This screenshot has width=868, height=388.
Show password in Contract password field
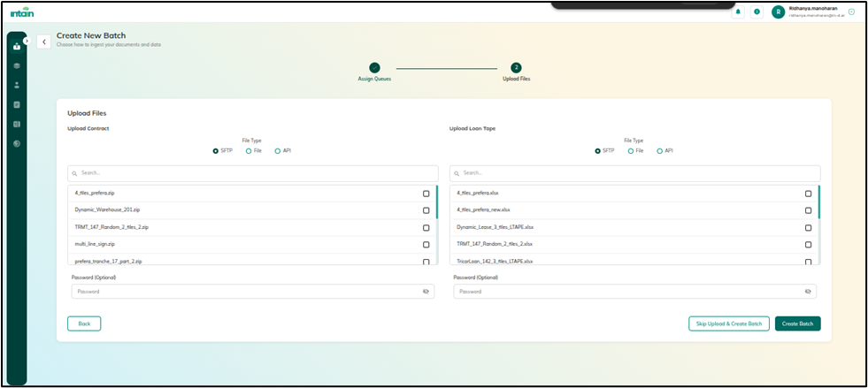point(426,291)
